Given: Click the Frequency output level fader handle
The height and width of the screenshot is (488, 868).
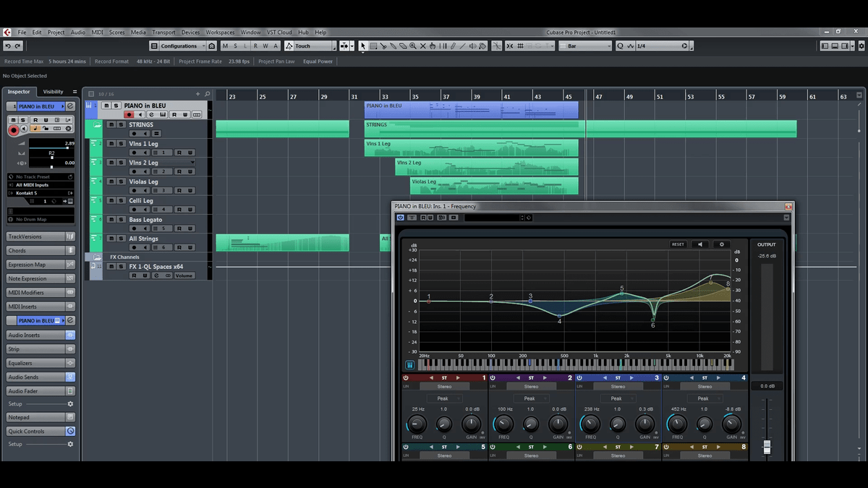Looking at the screenshot, I should (767, 447).
